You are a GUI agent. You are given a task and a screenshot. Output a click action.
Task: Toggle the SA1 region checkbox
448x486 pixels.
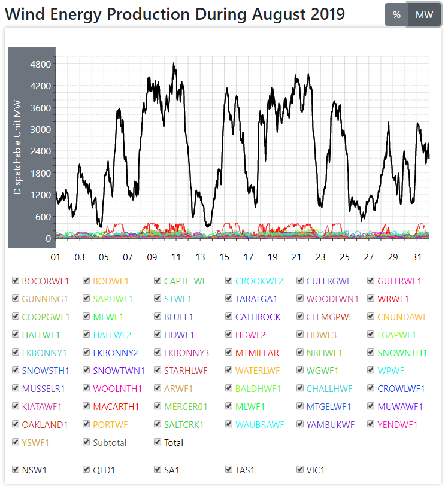tap(158, 470)
